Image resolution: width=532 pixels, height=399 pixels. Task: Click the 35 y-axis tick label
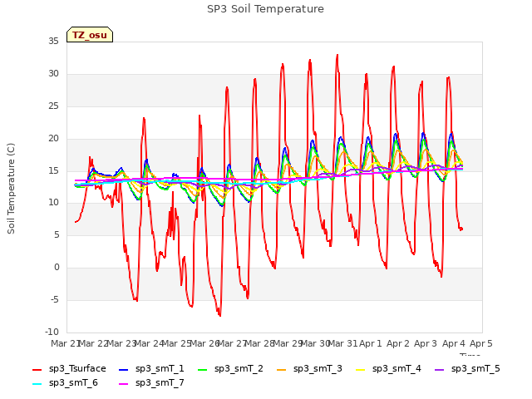coord(53,42)
